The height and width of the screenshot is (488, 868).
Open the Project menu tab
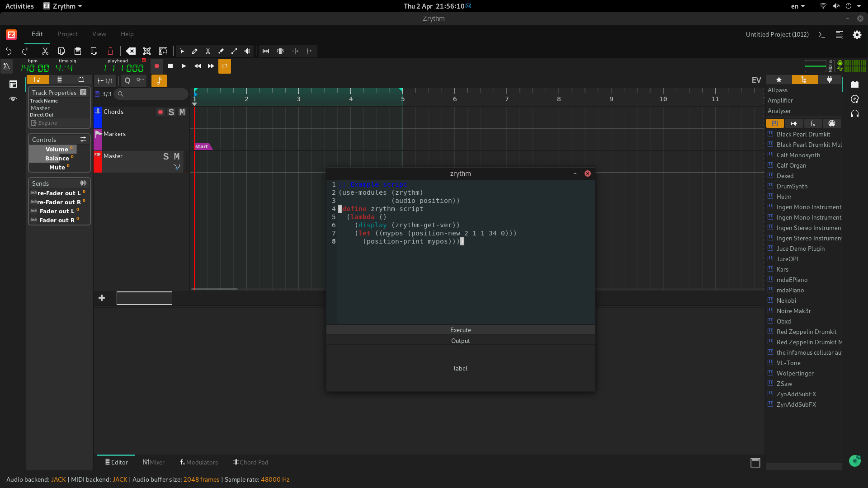pos(67,34)
